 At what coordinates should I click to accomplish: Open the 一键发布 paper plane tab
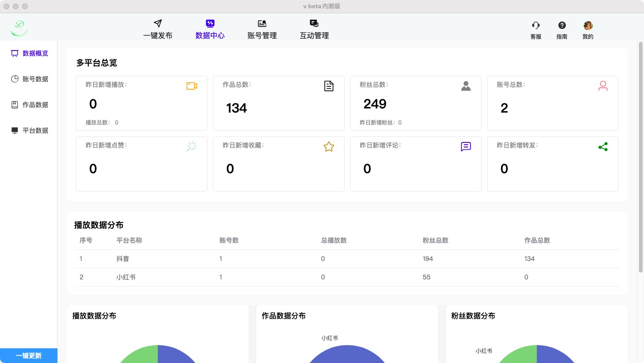pos(158,29)
